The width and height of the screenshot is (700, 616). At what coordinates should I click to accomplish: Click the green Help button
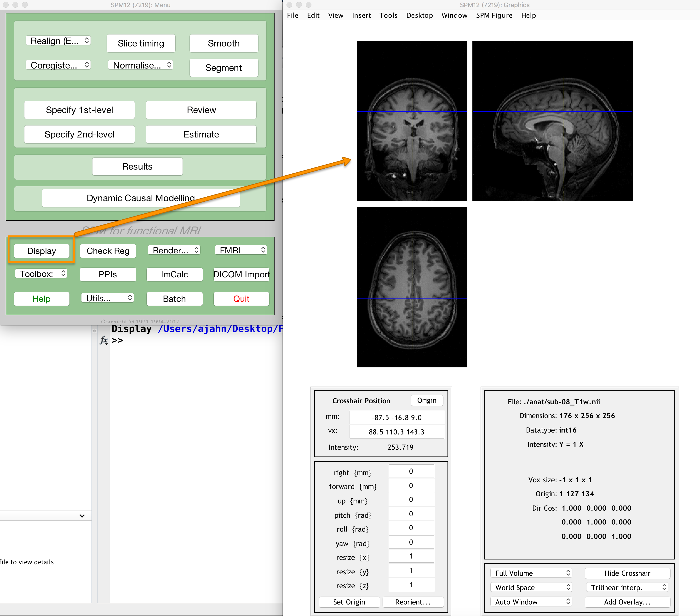(x=41, y=299)
